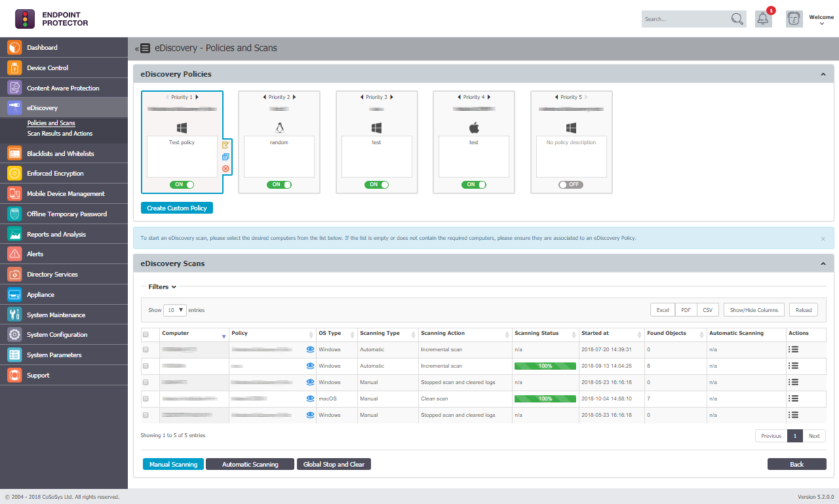The height and width of the screenshot is (504, 839).
Task: Enable the Priority 5 policy with its OFF toggle
Action: click(570, 184)
